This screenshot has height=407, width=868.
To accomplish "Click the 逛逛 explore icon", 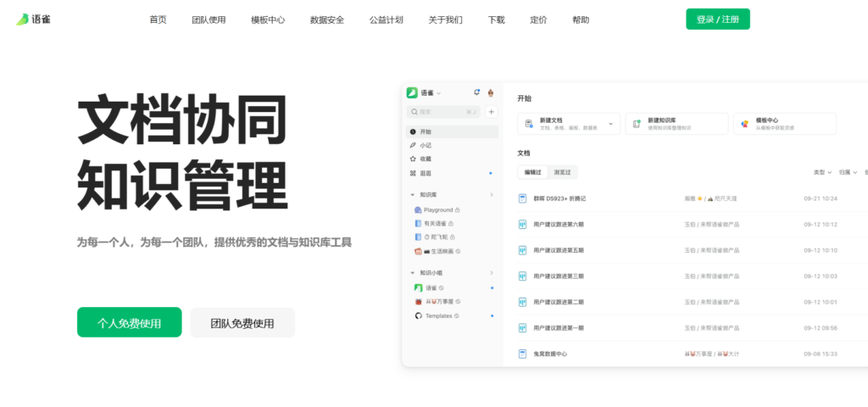I will (x=413, y=173).
